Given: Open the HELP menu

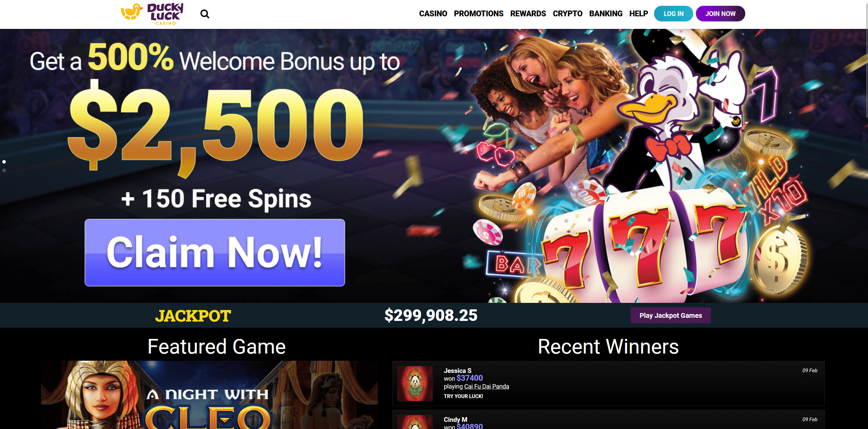Looking at the screenshot, I should [638, 14].
